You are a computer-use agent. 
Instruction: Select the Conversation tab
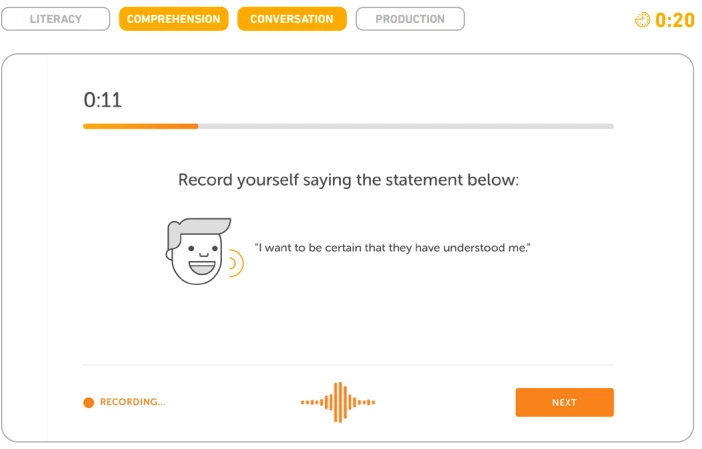(x=292, y=19)
